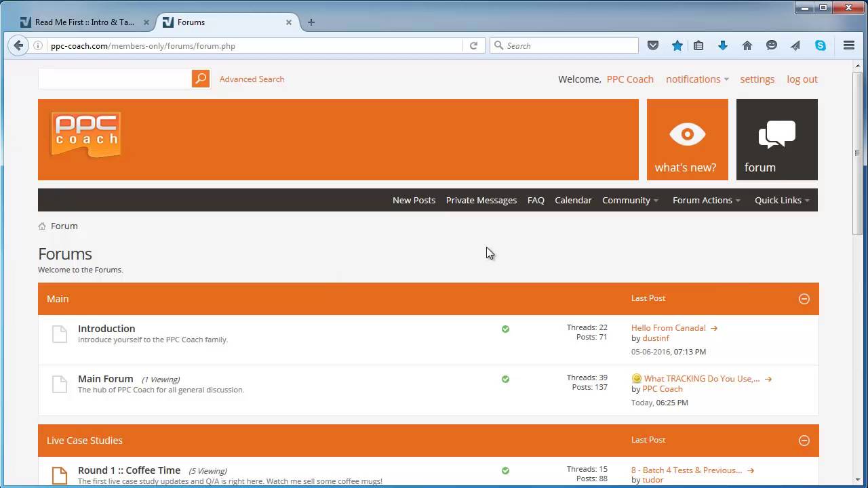Click the vertical page scrollbar thumb
Image resolution: width=868 pixels, height=488 pixels.
(x=857, y=153)
